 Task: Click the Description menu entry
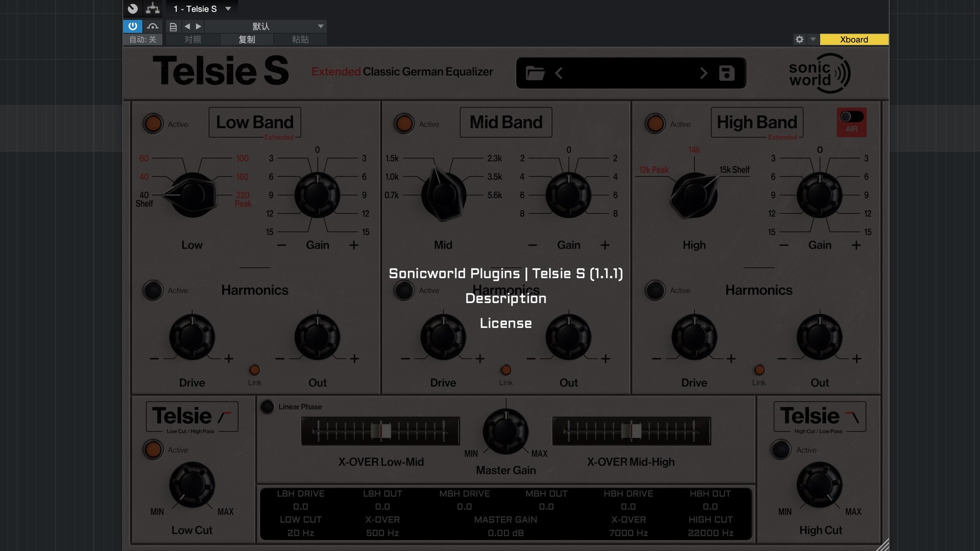[x=505, y=298]
